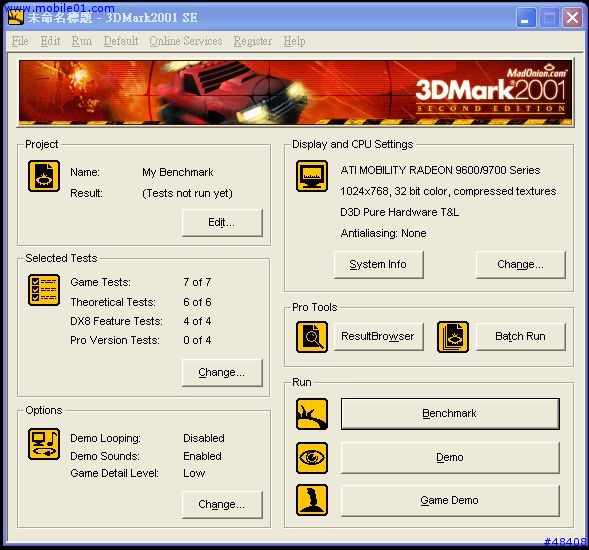This screenshot has width=589, height=550.
Task: Click Change... in Options section
Action: [x=222, y=504]
